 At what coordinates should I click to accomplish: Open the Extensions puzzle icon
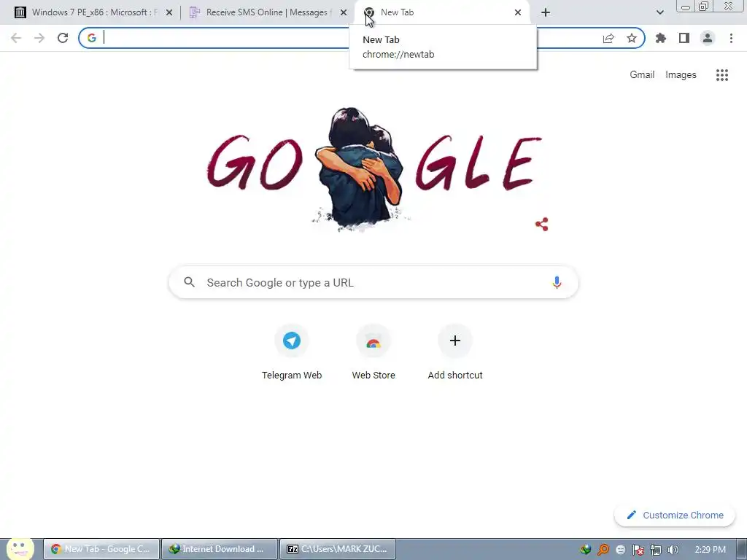pos(661,38)
